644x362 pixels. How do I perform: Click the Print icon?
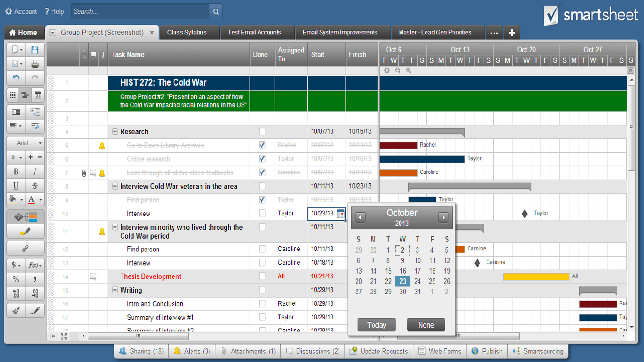click(35, 64)
